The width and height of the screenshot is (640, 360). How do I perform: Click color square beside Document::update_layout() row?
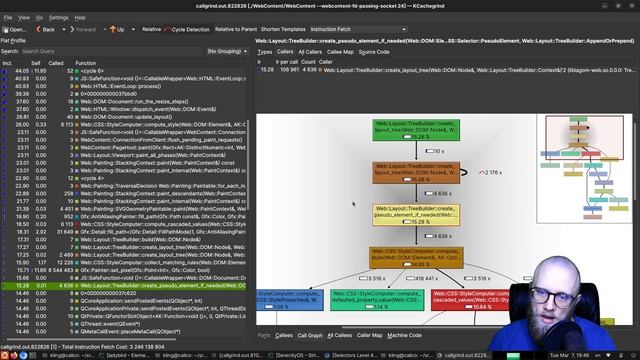(x=77, y=117)
